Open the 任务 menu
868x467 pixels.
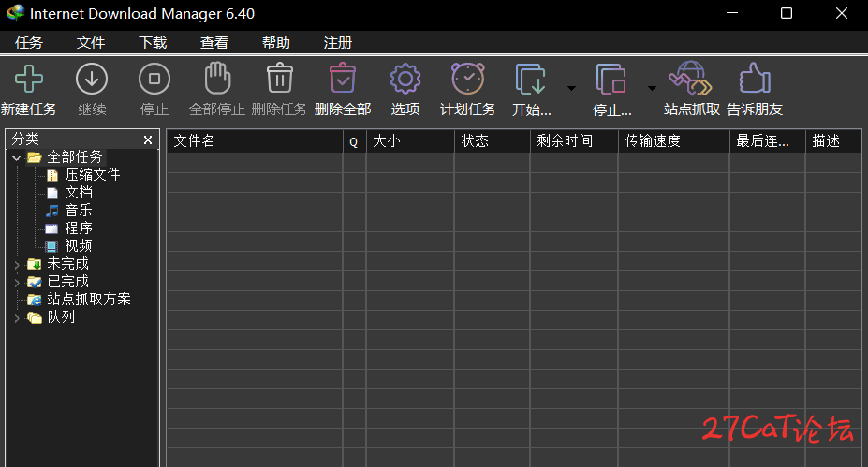pos(29,43)
